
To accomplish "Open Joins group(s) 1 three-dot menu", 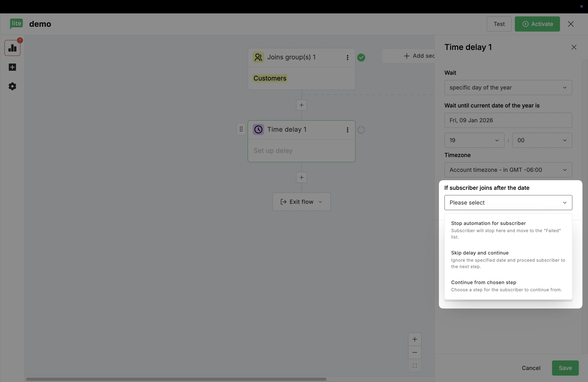I will point(347,58).
